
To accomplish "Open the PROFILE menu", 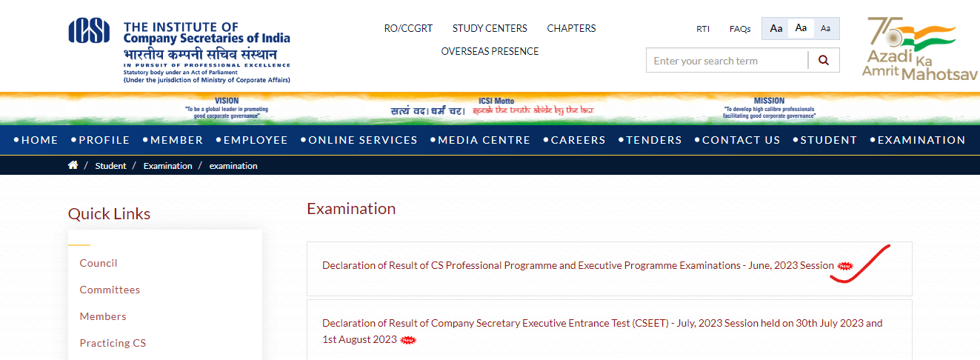I will pos(101,140).
